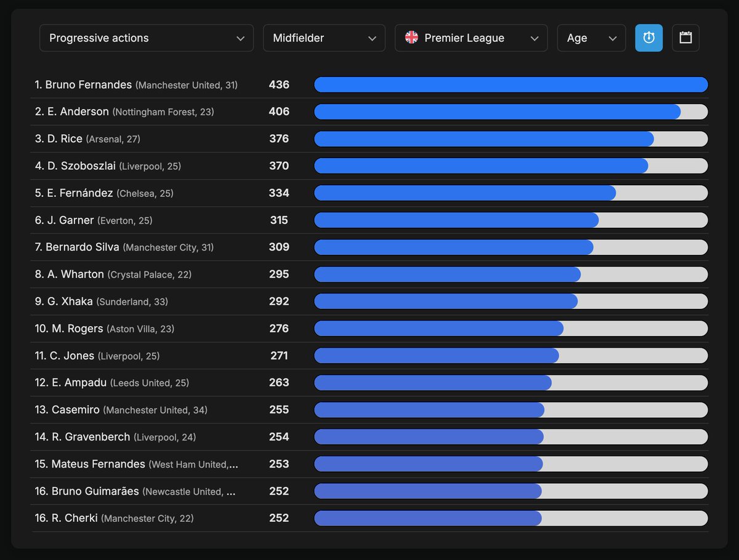Click R. Cherki's progress bar
The image size is (739, 560).
[511, 518]
